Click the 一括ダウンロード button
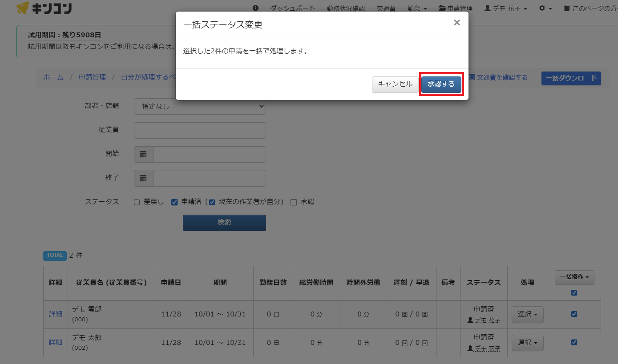618x364 pixels. (571, 78)
